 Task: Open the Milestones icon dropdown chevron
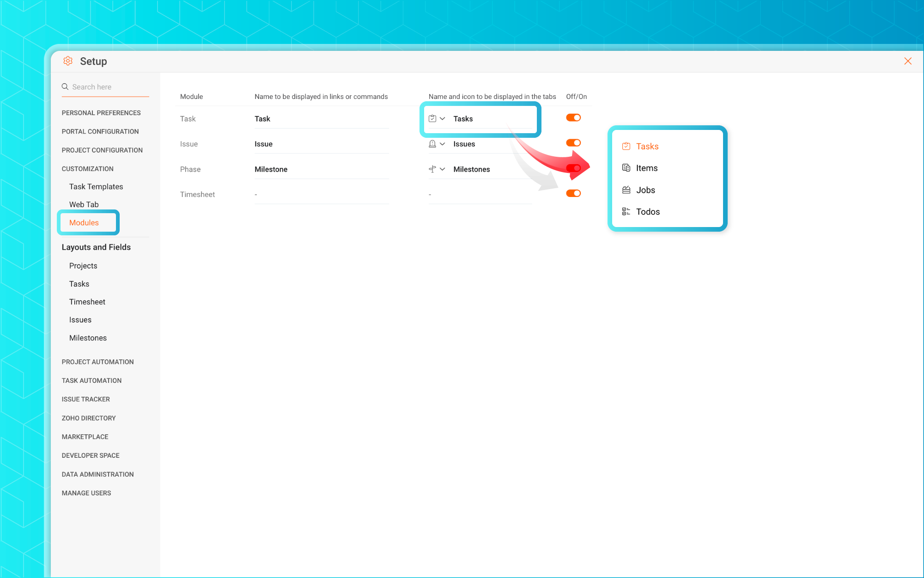click(443, 169)
